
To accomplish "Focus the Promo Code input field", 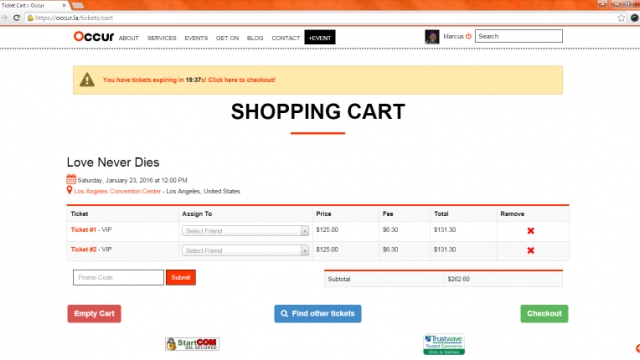I will pyautogui.click(x=118, y=278).
